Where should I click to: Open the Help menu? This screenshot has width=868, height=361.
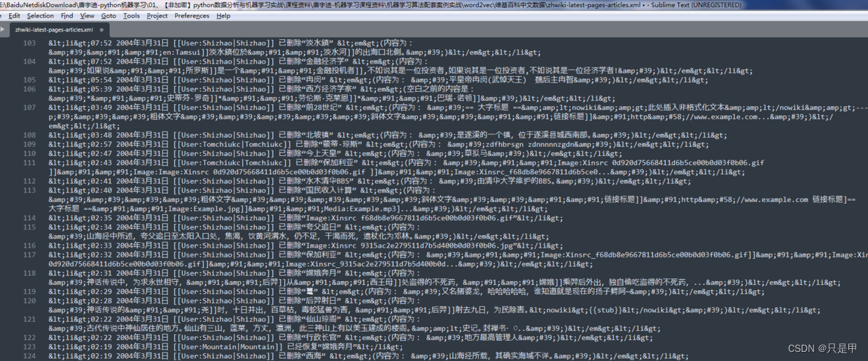pyautogui.click(x=223, y=15)
